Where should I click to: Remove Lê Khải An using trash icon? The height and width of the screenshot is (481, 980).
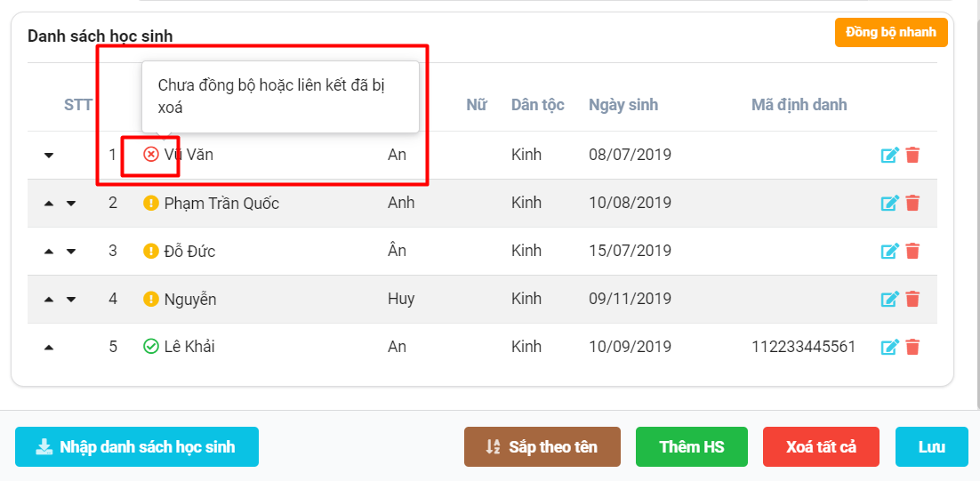912,348
